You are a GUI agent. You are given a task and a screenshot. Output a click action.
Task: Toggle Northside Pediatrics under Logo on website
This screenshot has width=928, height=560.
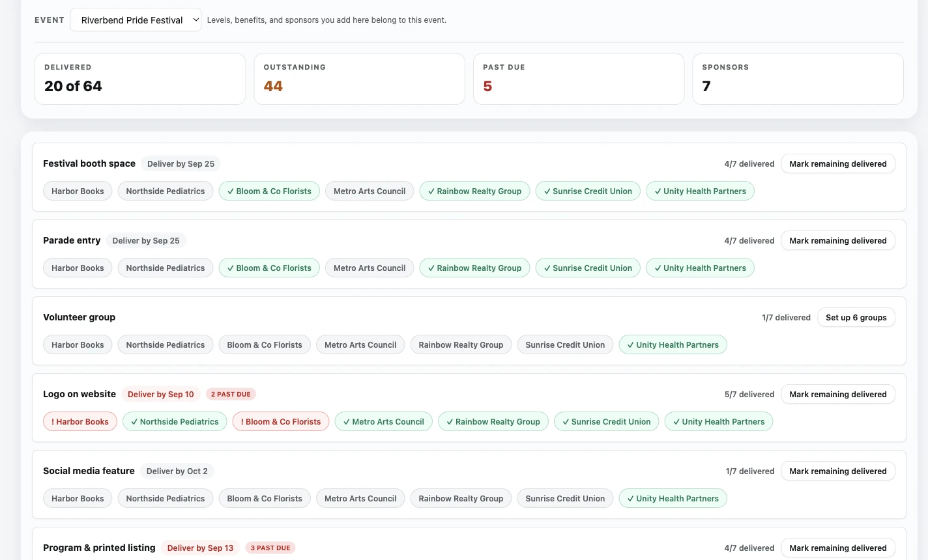[175, 422]
